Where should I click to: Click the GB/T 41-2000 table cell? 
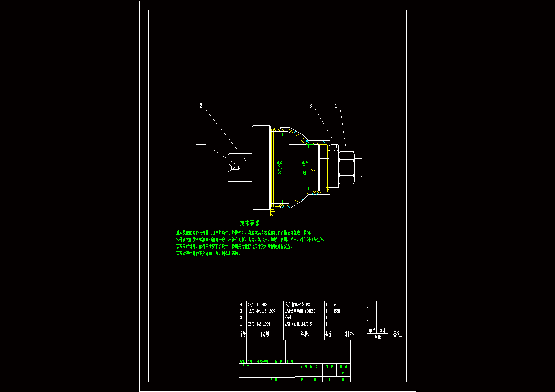(x=258, y=304)
